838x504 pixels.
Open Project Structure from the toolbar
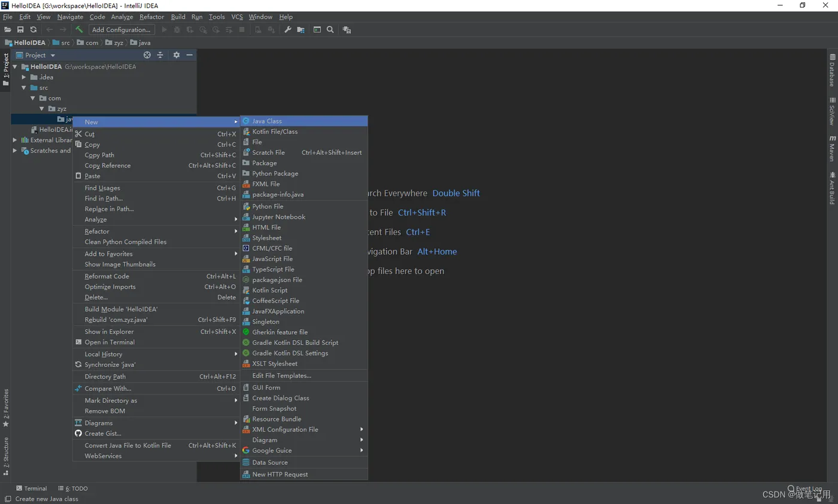pos(300,29)
